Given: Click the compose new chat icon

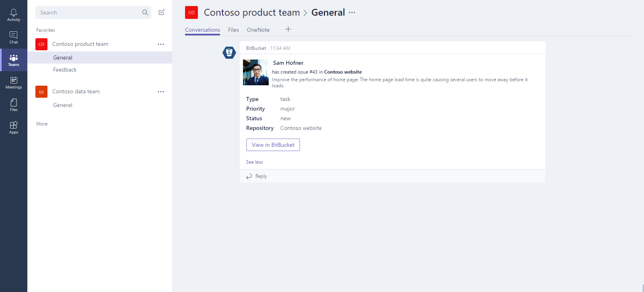Looking at the screenshot, I should tap(162, 12).
